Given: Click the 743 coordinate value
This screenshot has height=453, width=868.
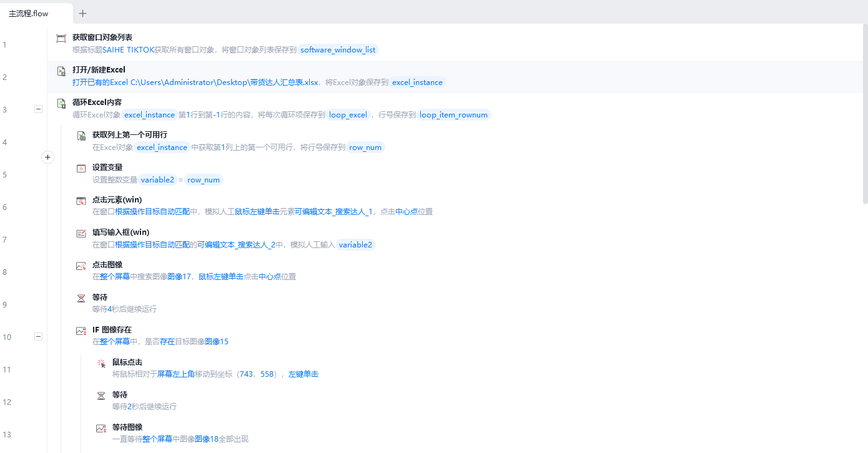Looking at the screenshot, I should pos(246,374).
